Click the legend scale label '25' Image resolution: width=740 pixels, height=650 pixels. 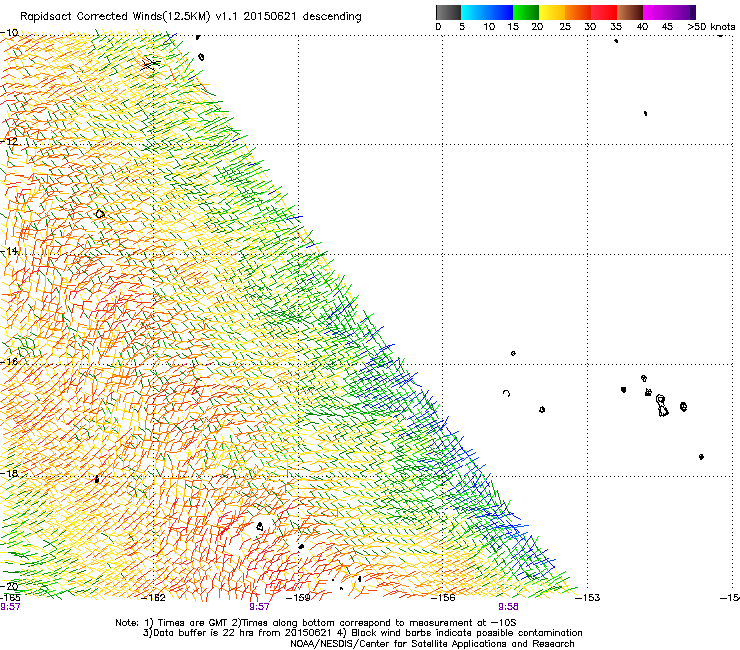[x=565, y=27]
